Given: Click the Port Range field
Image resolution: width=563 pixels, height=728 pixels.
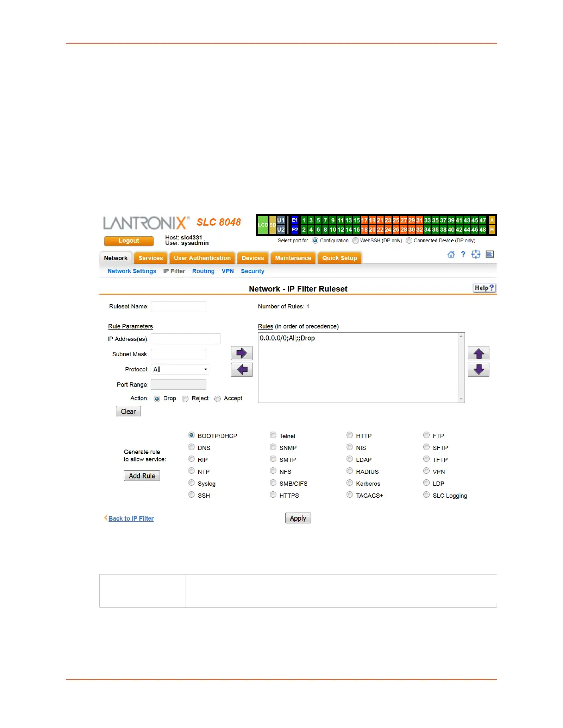Looking at the screenshot, I should tap(178, 384).
